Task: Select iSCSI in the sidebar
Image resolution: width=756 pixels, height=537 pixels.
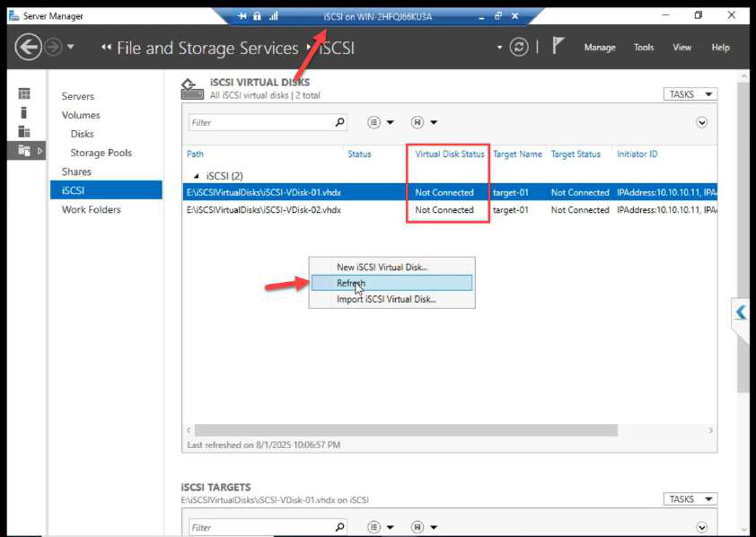Action: (106, 190)
